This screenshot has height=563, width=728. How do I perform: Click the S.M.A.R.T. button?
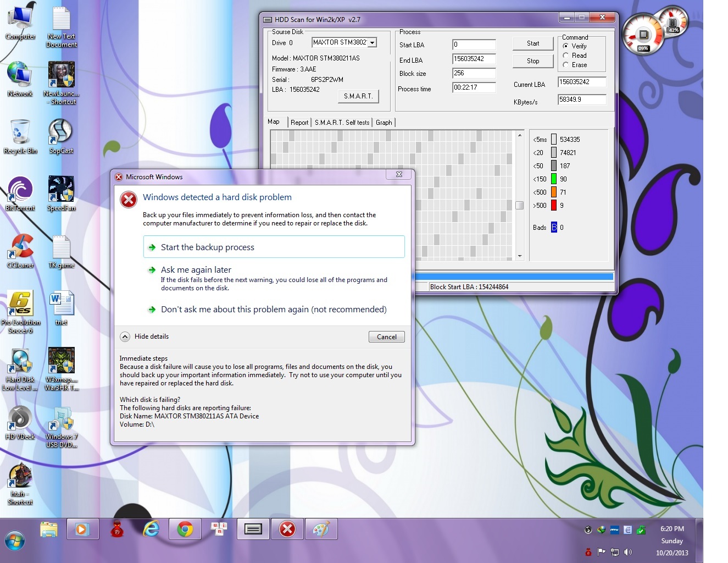[358, 96]
